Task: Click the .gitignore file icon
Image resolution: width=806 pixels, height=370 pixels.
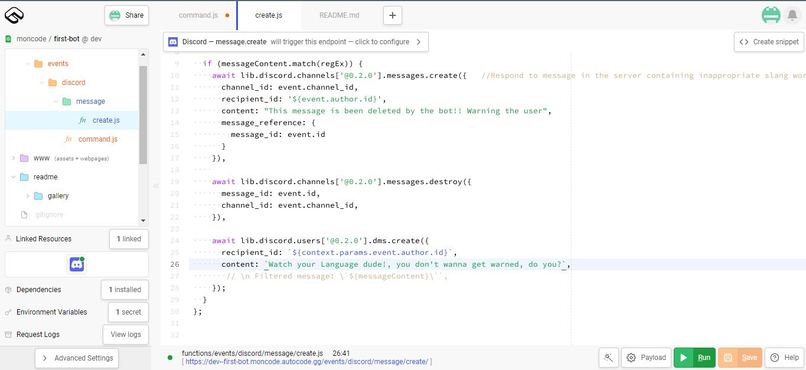Action: click(24, 215)
